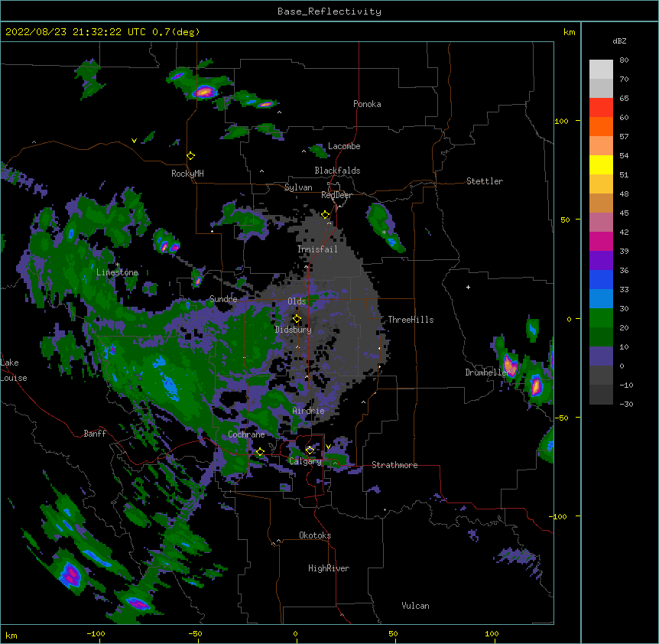Viewport: 659px width, 644px height.
Task: Click the Didsbury label
Action: 294,330
